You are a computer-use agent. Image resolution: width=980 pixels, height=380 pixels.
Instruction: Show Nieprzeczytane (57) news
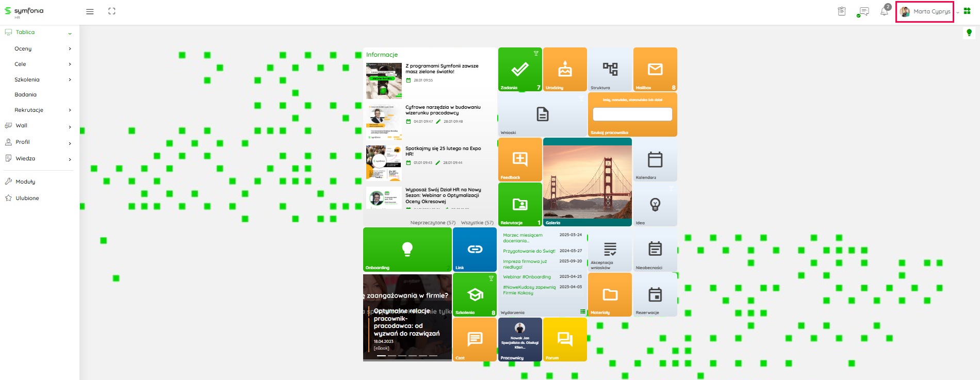[x=433, y=223]
